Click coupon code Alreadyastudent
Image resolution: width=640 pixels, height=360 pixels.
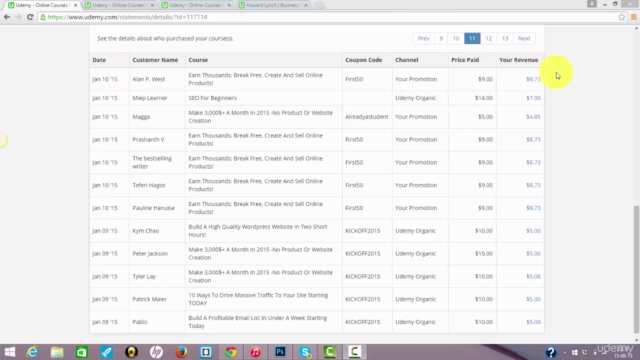tap(367, 117)
